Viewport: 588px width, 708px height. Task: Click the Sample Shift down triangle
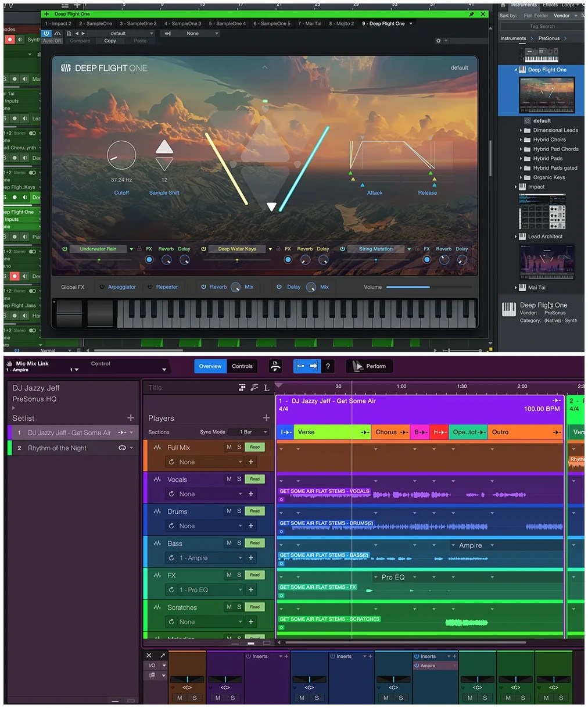[164, 164]
